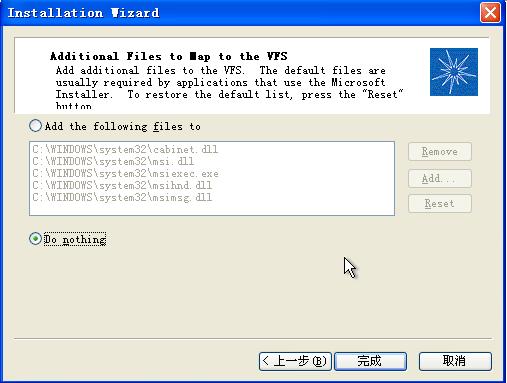Finish the wizard with the 完成 button
This screenshot has width=507, height=383.
[370, 361]
